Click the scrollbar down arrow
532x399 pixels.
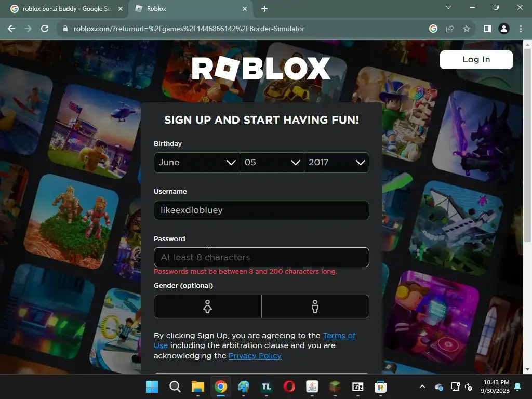click(527, 370)
